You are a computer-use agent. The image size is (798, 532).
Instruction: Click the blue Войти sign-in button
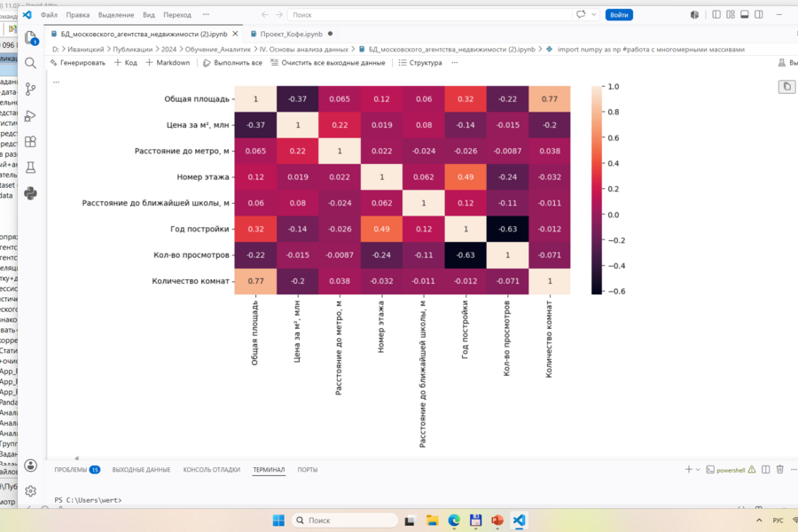(x=619, y=15)
